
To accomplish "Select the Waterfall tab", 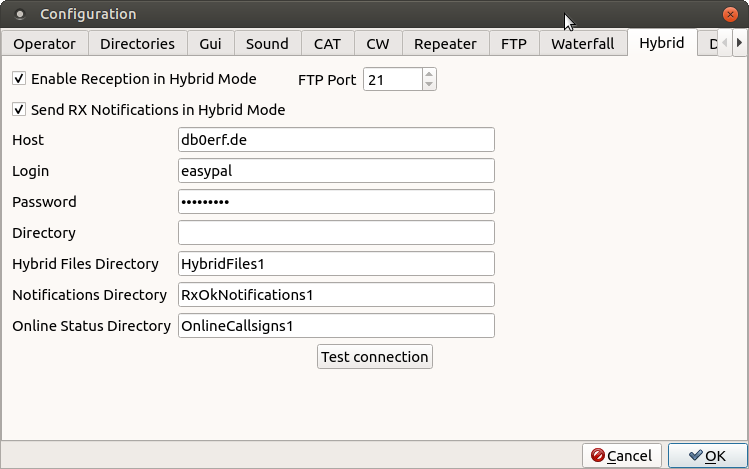I will click(x=582, y=44).
